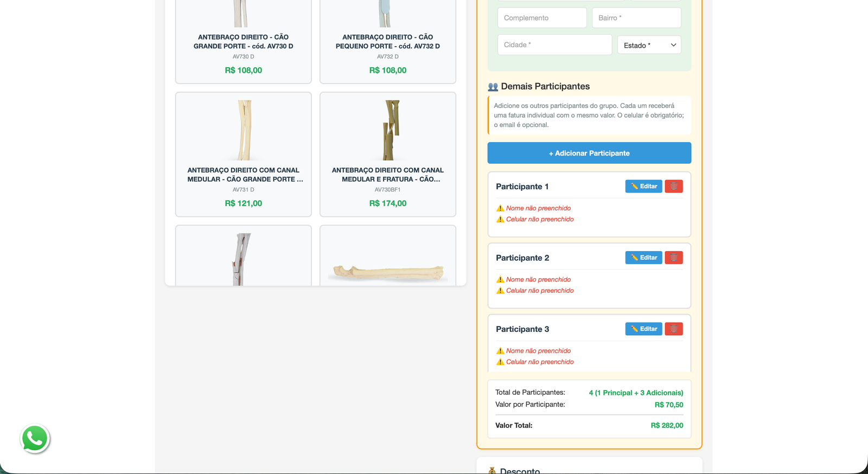Click the product code AV732 D
Image resolution: width=868 pixels, height=474 pixels.
pyautogui.click(x=388, y=56)
